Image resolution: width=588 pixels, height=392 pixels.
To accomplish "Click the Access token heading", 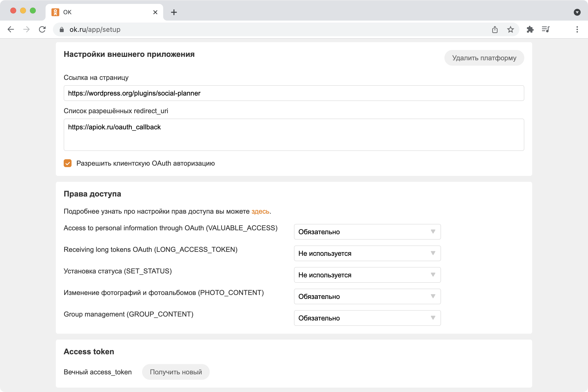I will (89, 352).
